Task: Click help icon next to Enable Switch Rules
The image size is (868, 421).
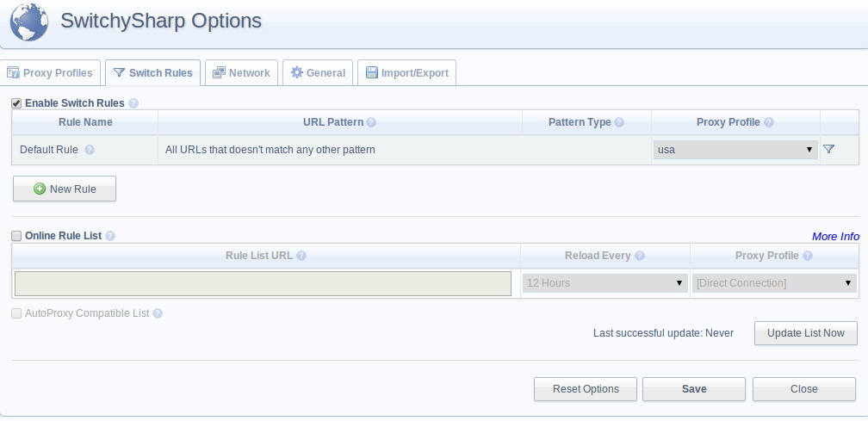Action: [133, 103]
